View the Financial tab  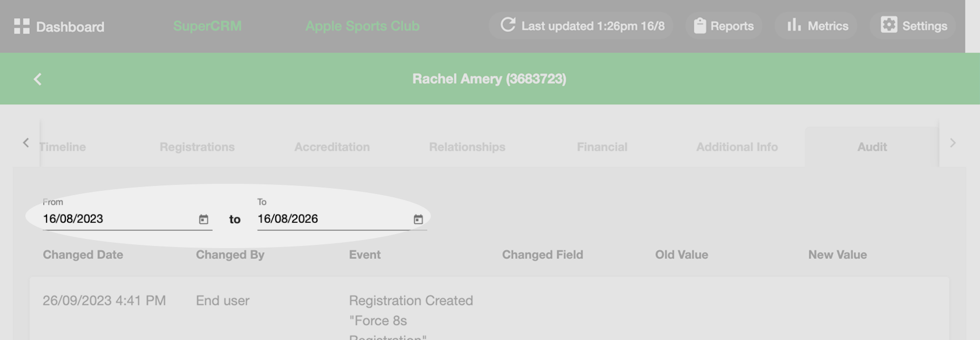(602, 146)
